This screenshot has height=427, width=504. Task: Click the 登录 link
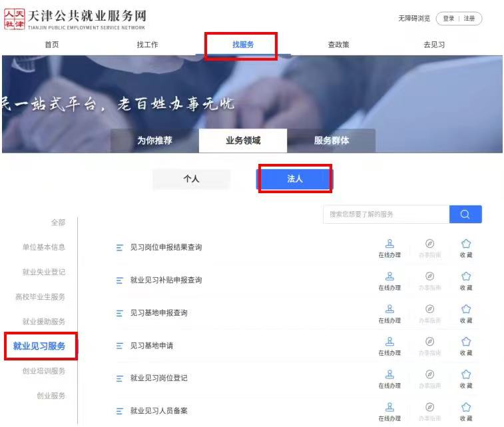click(x=449, y=19)
